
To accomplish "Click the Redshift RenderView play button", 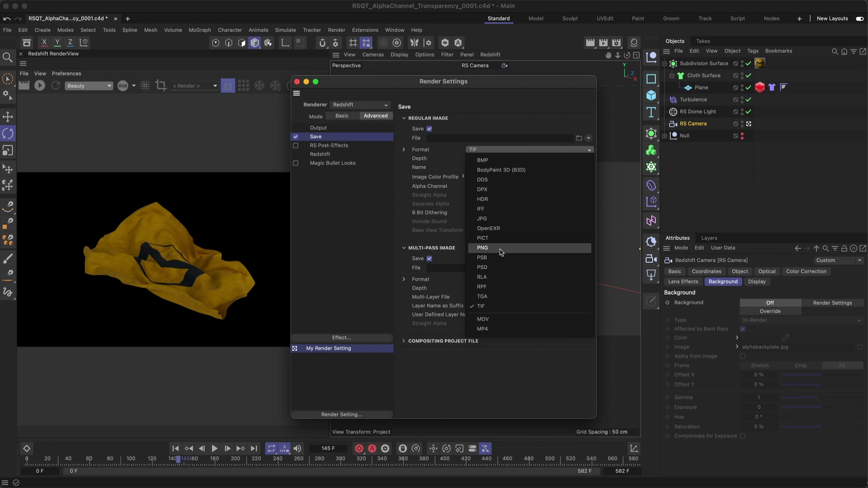I will 40,85.
